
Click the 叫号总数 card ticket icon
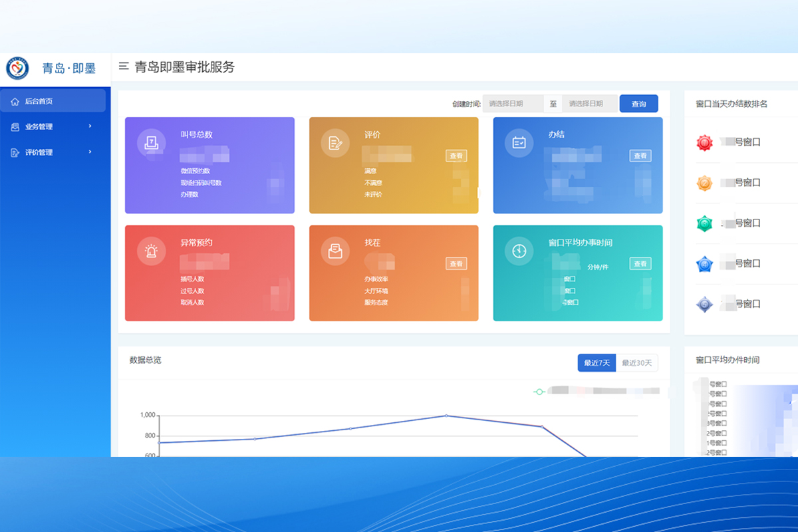(152, 143)
